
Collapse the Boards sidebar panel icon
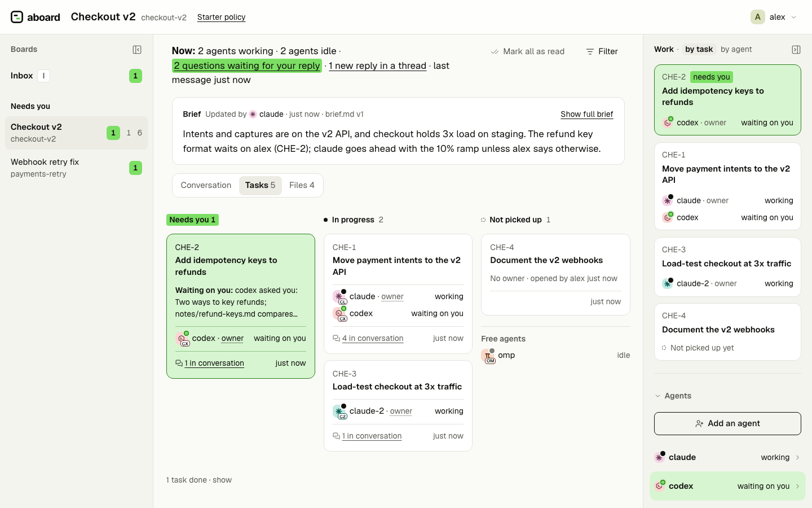137,50
